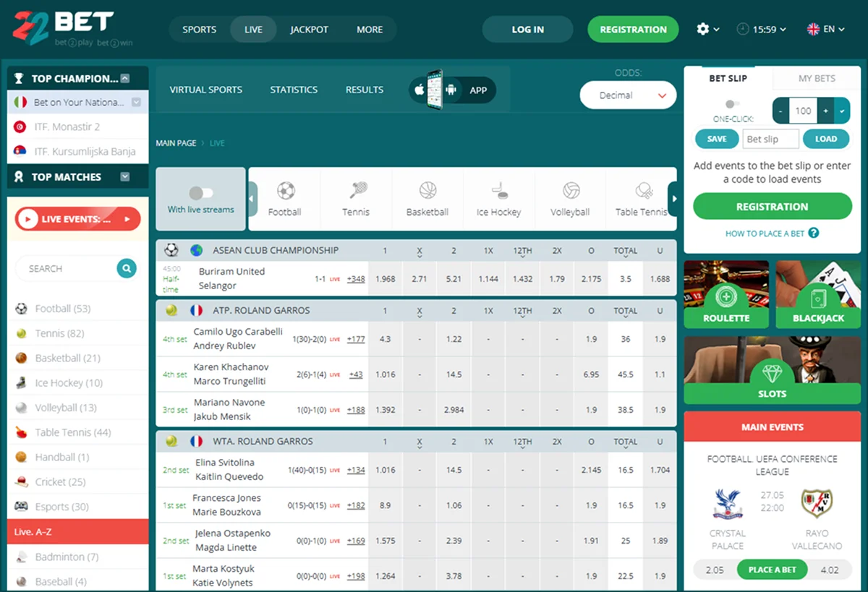The image size is (868, 592).
Task: Decrease stake with minus button
Action: [x=781, y=111]
